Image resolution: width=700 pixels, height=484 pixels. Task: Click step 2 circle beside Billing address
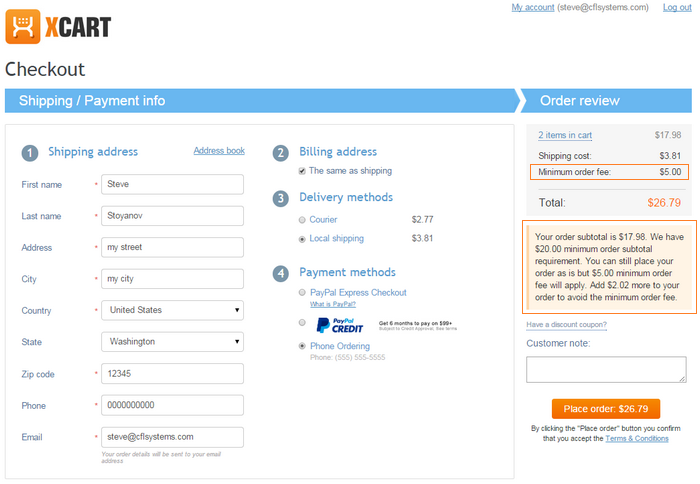pos(281,153)
